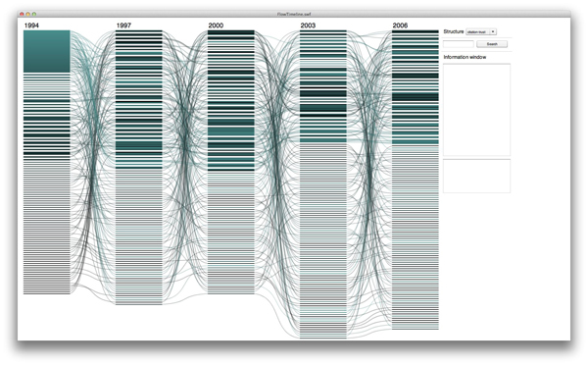Image resolution: width=588 pixels, height=365 pixels.
Task: Click the window title bar text
Action: point(294,15)
